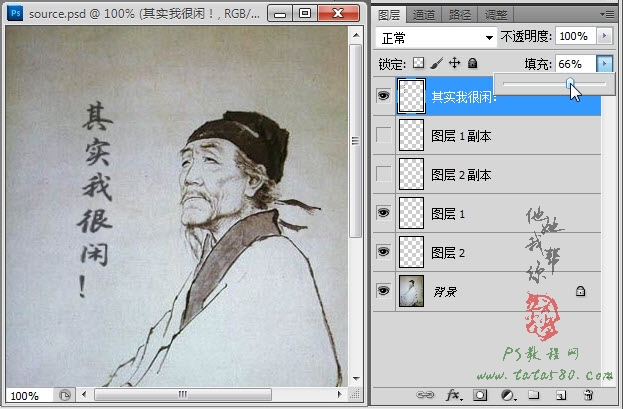Lock all padlock icon
The height and width of the screenshot is (409, 623).
(x=472, y=63)
